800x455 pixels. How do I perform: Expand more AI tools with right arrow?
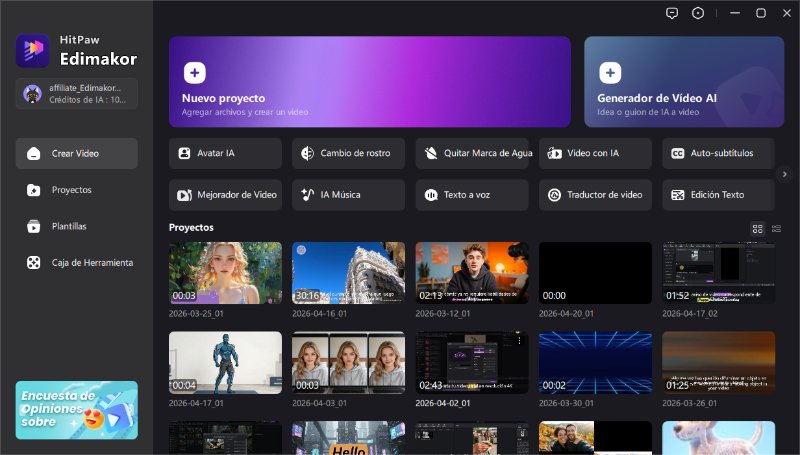coord(785,174)
